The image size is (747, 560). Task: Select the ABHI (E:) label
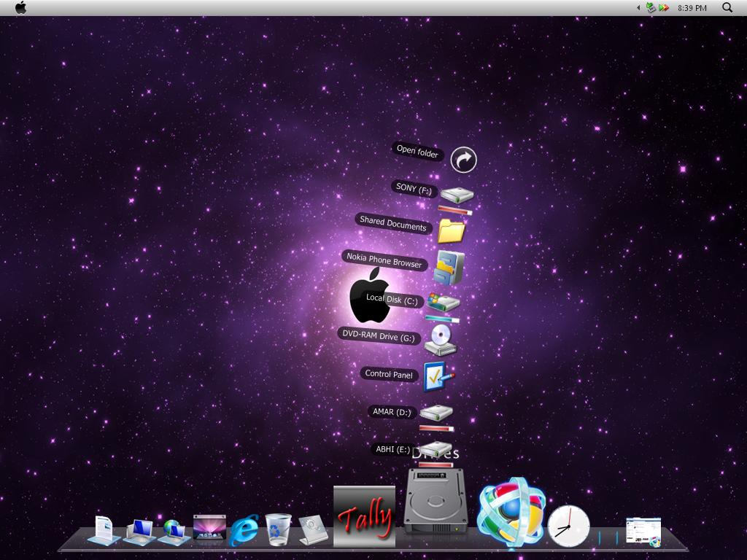[x=392, y=449]
